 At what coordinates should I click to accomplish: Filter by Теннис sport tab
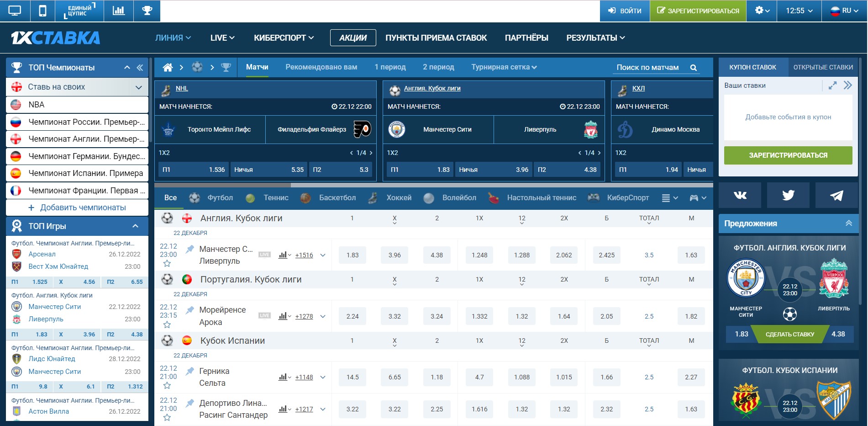pos(267,197)
